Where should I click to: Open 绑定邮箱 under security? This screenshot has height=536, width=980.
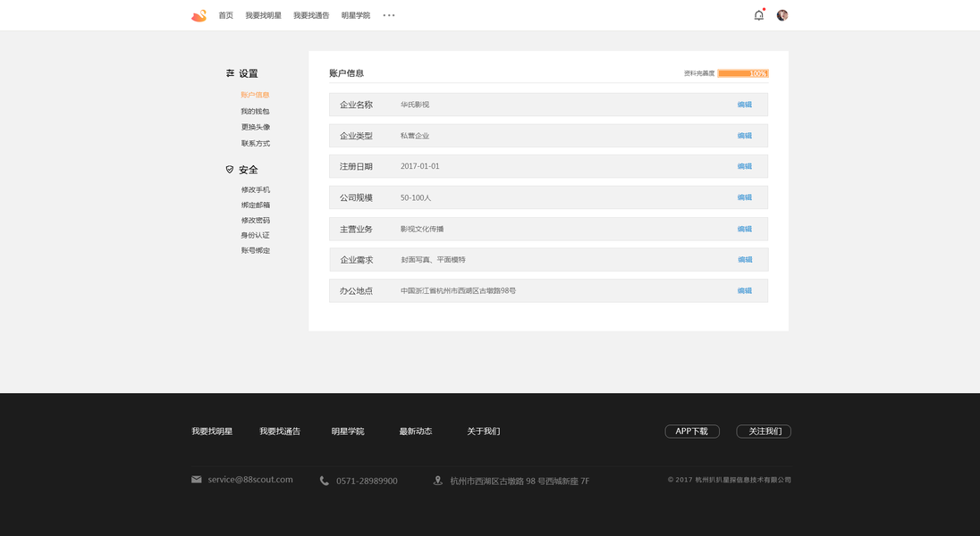click(256, 205)
